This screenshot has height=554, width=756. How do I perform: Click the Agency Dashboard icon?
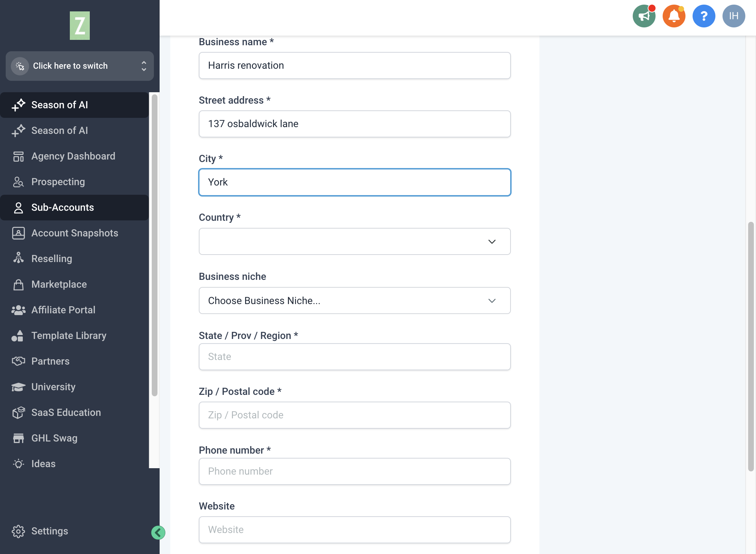tap(18, 156)
